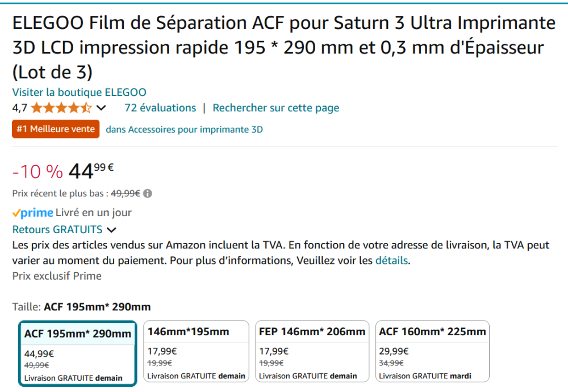
Task: Open Retours GRATUITS return policy link
Action: pyautogui.click(x=57, y=230)
